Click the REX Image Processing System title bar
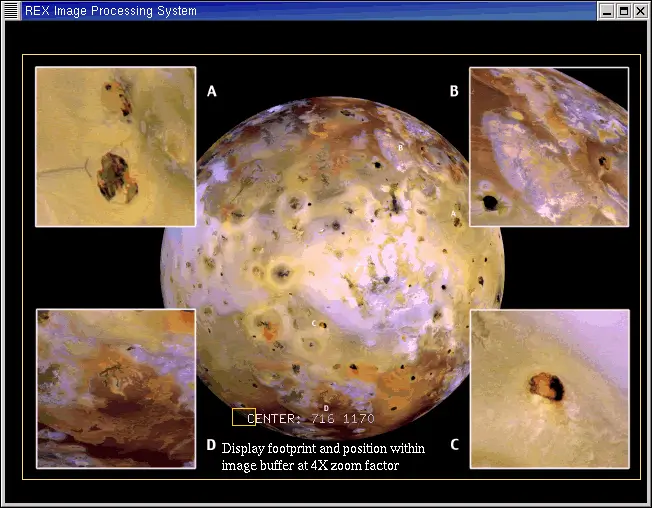The height and width of the screenshot is (508, 652). [x=300, y=11]
